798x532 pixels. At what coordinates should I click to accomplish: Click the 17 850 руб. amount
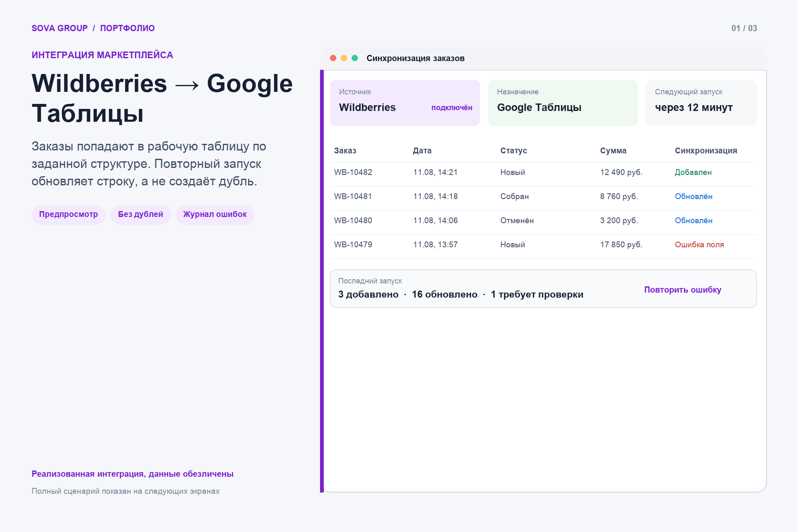621,245
